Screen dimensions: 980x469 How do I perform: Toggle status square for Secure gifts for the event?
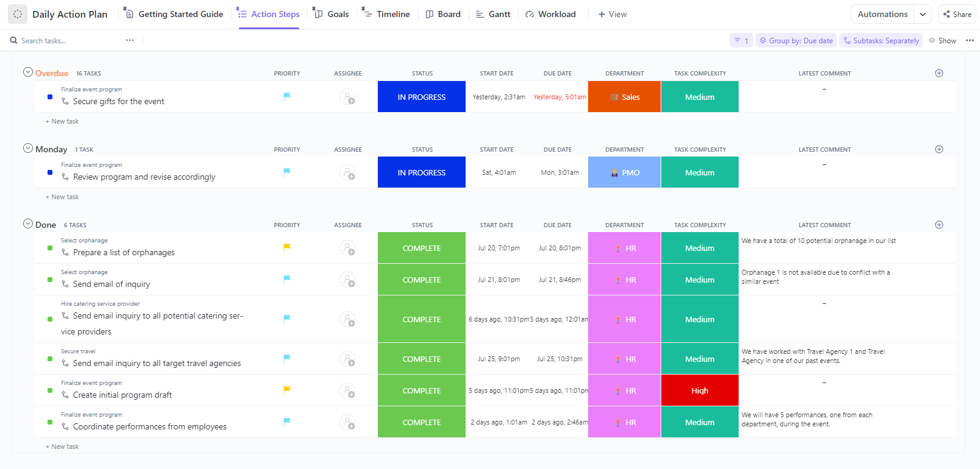pyautogui.click(x=50, y=97)
